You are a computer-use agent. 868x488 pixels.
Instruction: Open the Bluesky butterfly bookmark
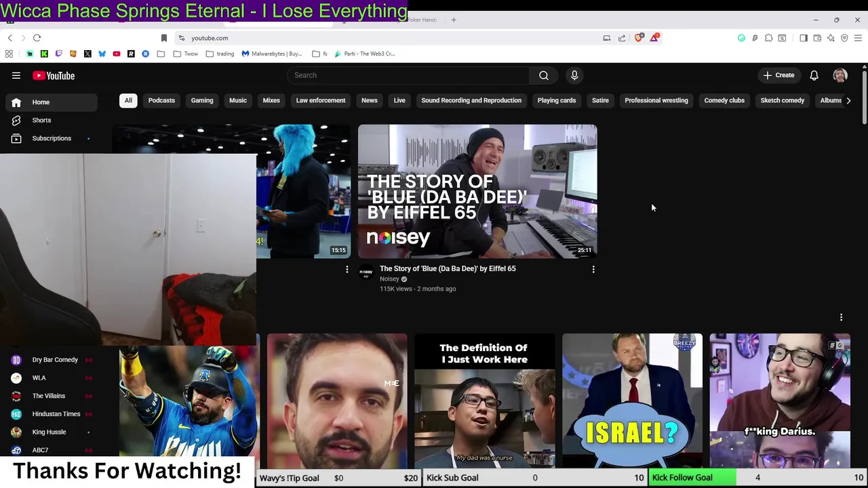(x=102, y=54)
